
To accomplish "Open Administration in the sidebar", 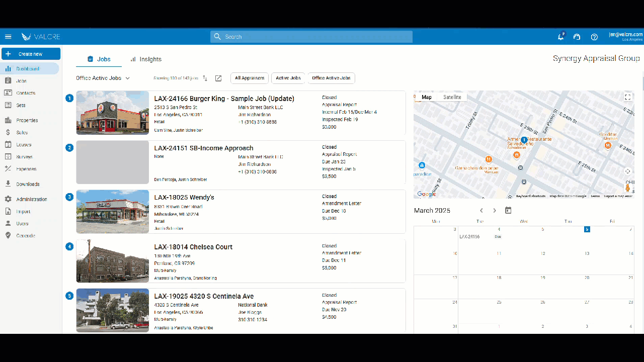I will (30, 199).
